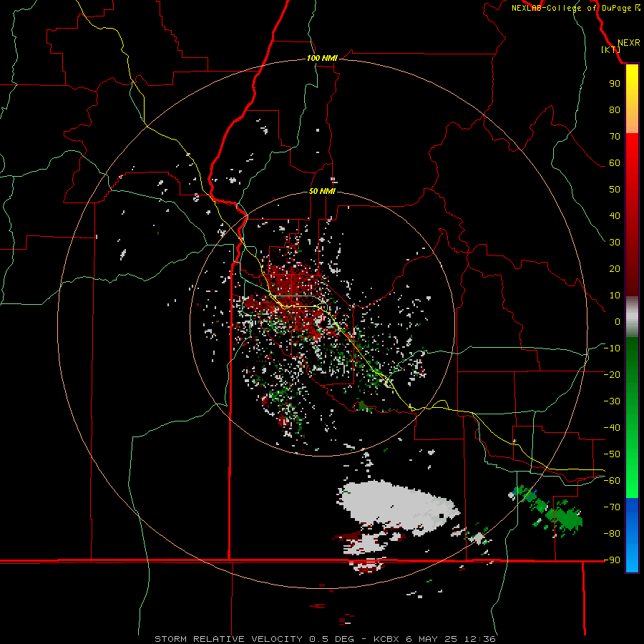Click the 10 value on velocity scale

(x=615, y=296)
